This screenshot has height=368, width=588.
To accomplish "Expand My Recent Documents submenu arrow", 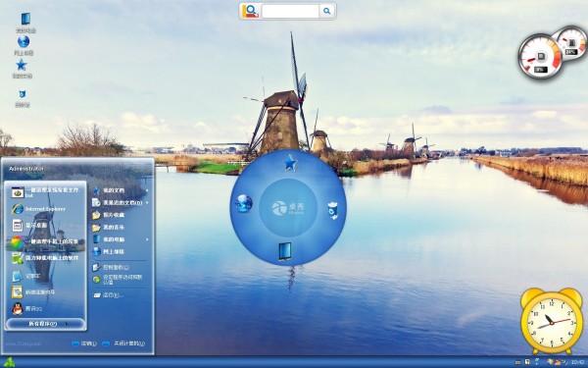I will 147,203.
